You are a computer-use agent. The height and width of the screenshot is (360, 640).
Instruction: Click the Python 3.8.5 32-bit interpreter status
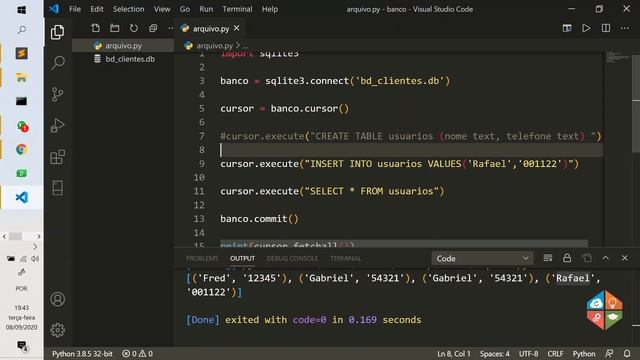82,353
